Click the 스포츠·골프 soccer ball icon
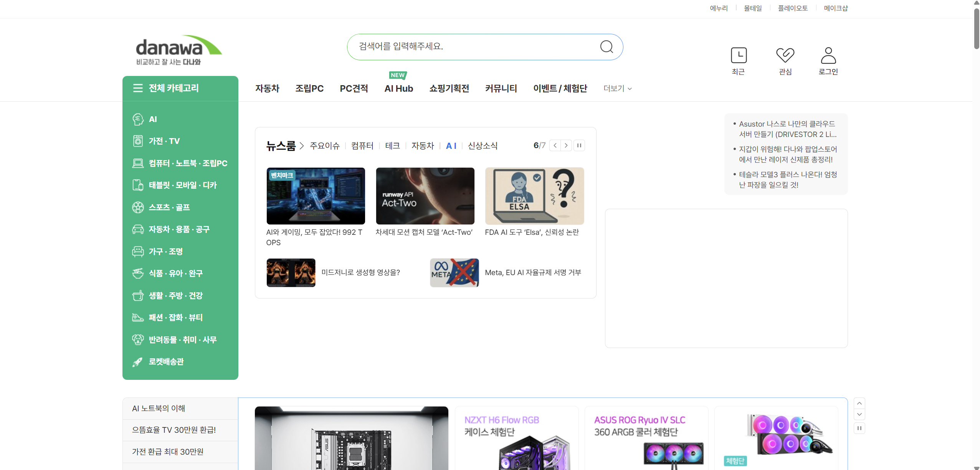Screen dimensions: 980x470 tap(138, 208)
